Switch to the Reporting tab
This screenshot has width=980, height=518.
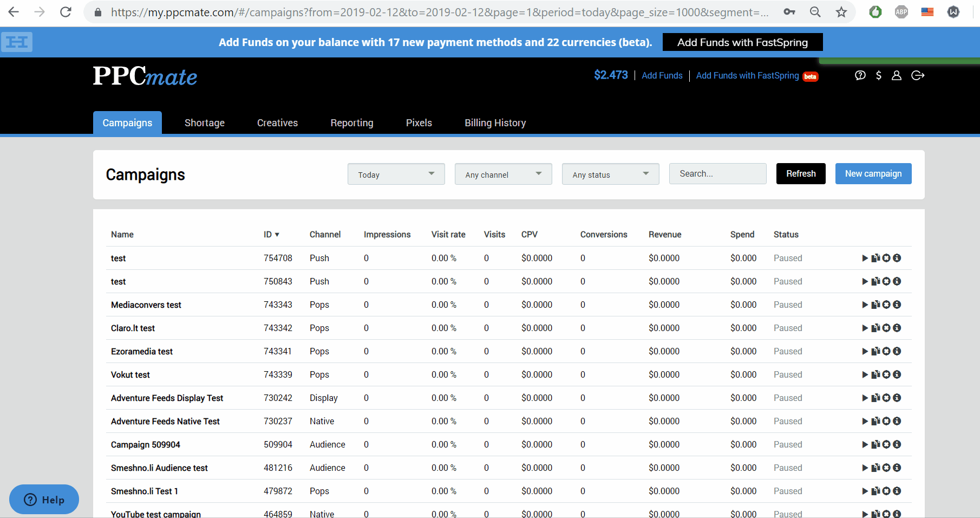click(x=351, y=123)
